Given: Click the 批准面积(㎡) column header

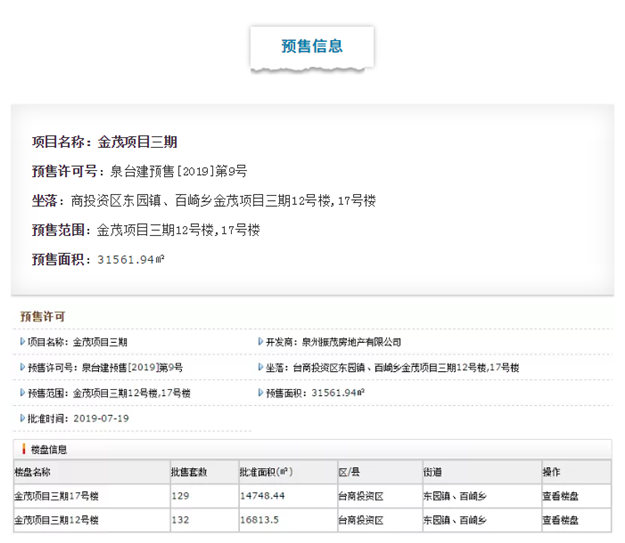Looking at the screenshot, I should 288,472.
